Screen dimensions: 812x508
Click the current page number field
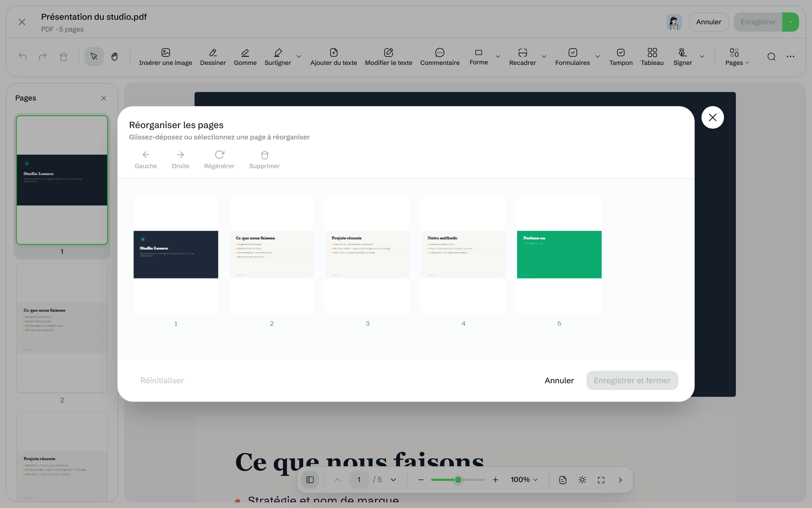[359, 480]
